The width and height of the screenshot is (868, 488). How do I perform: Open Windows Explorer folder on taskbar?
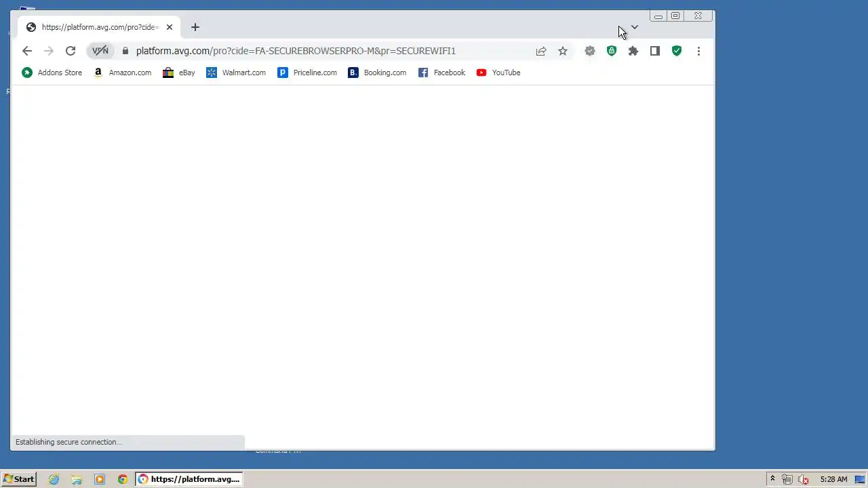(x=77, y=479)
